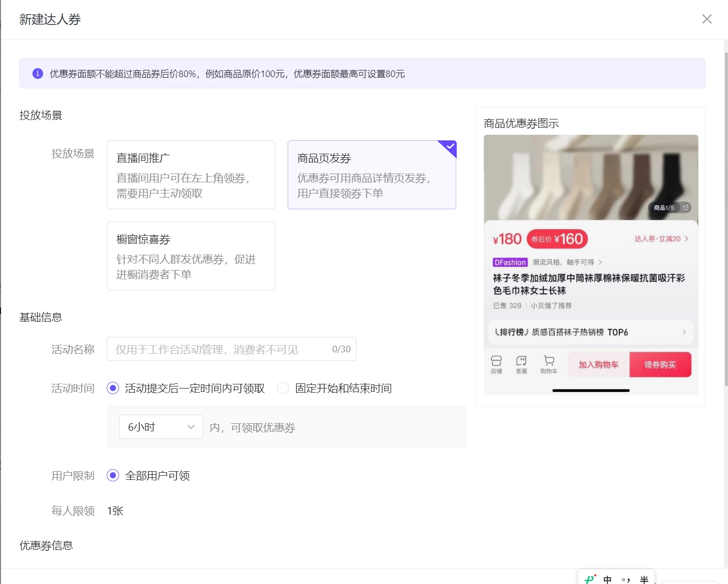
Task: Click the 达人券·立减20 chevron
Action: (x=687, y=238)
